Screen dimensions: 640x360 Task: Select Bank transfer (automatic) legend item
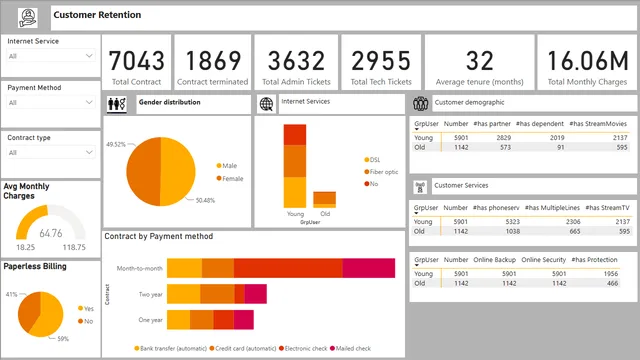[x=171, y=349]
